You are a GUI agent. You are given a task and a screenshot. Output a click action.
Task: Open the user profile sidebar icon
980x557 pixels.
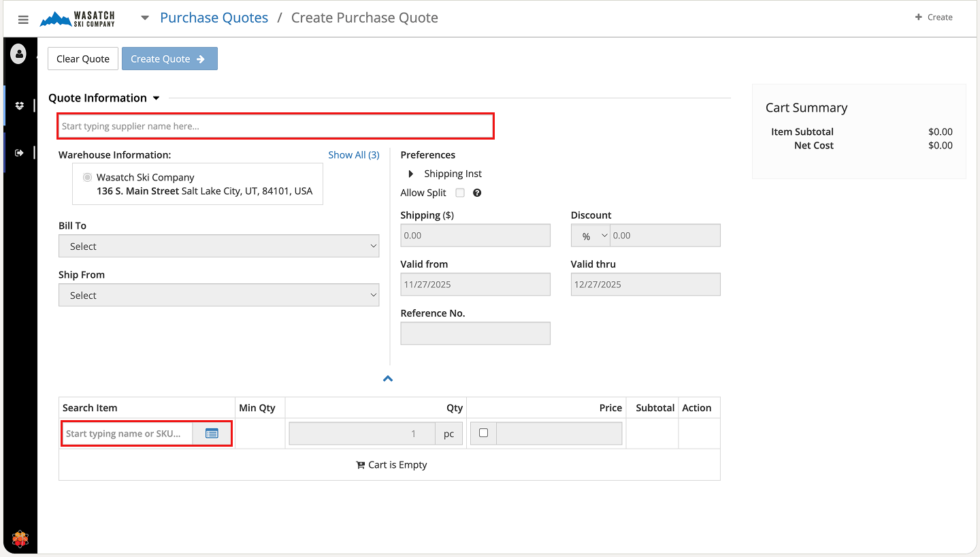pyautogui.click(x=18, y=54)
